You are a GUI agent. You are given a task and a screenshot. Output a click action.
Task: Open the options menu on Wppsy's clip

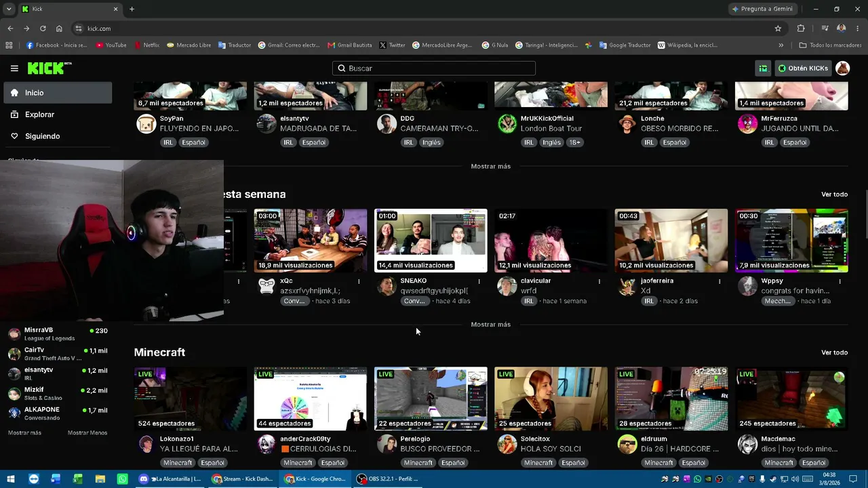[x=840, y=281]
